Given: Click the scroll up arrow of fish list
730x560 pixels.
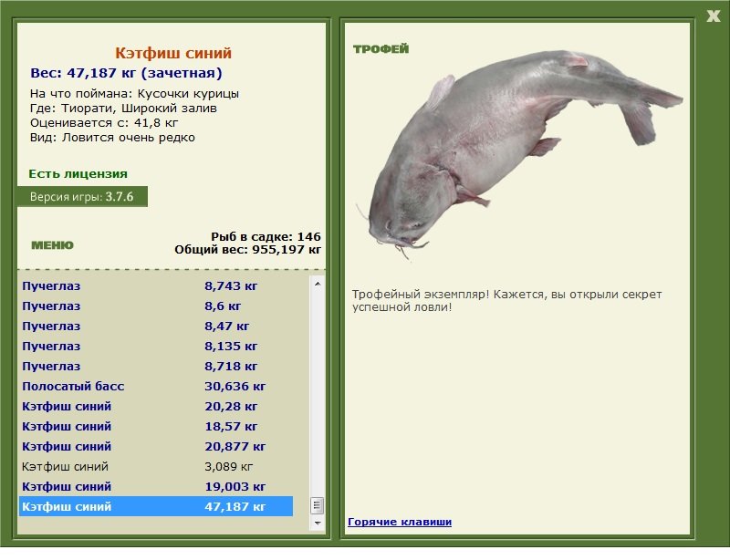Looking at the screenshot, I should tap(318, 285).
